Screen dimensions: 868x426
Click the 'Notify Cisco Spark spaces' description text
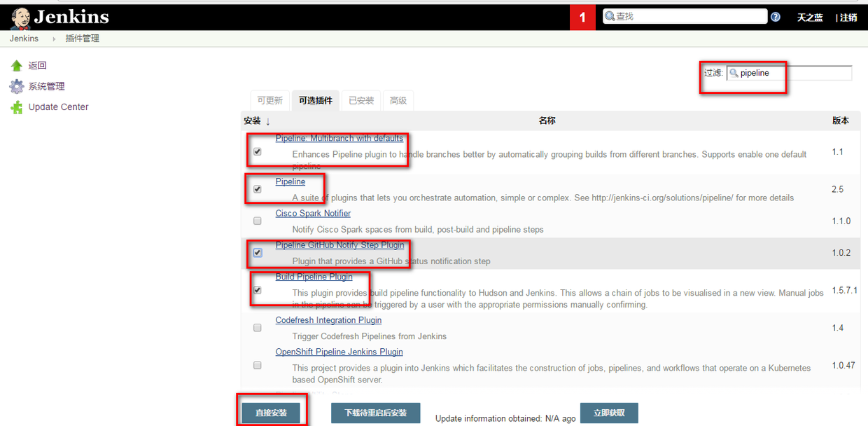coord(418,229)
